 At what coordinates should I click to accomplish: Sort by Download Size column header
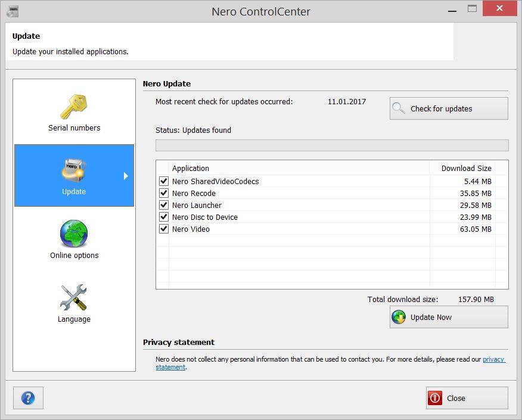[x=467, y=169]
